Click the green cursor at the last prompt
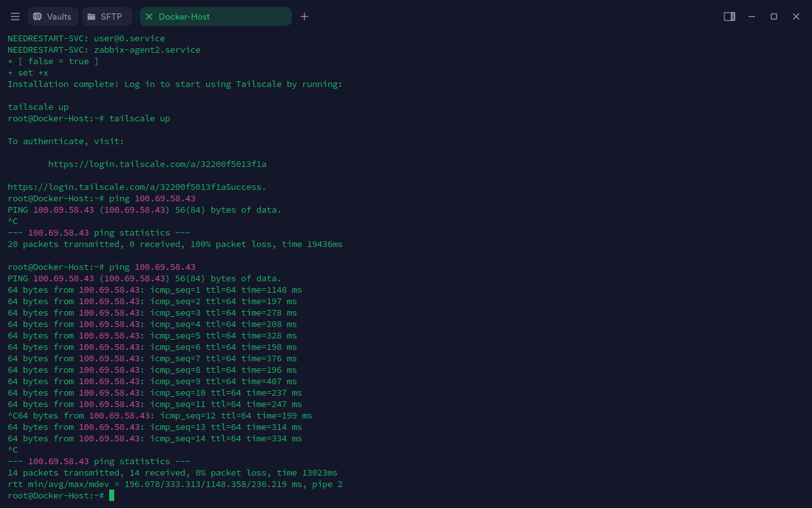Image resolution: width=812 pixels, height=508 pixels. pos(112,495)
